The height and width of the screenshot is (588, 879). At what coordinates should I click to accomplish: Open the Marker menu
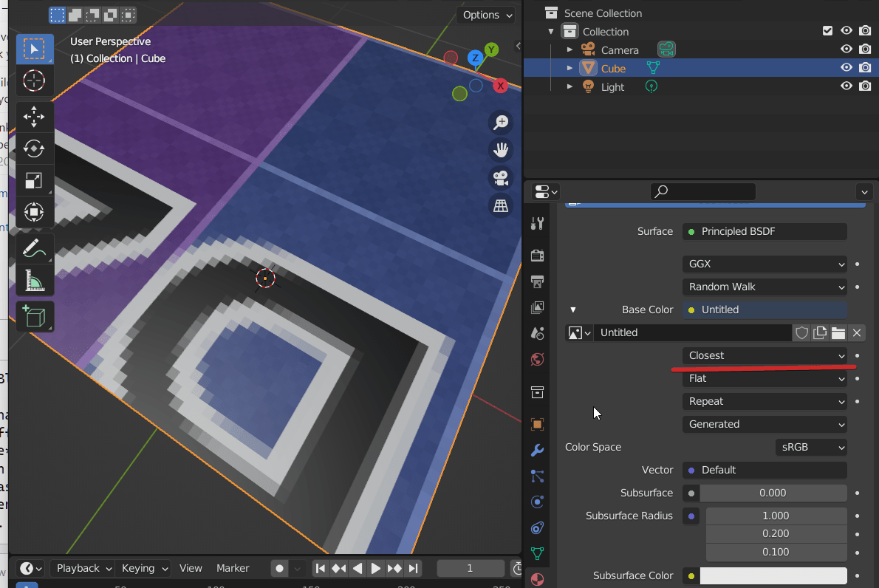click(x=233, y=568)
